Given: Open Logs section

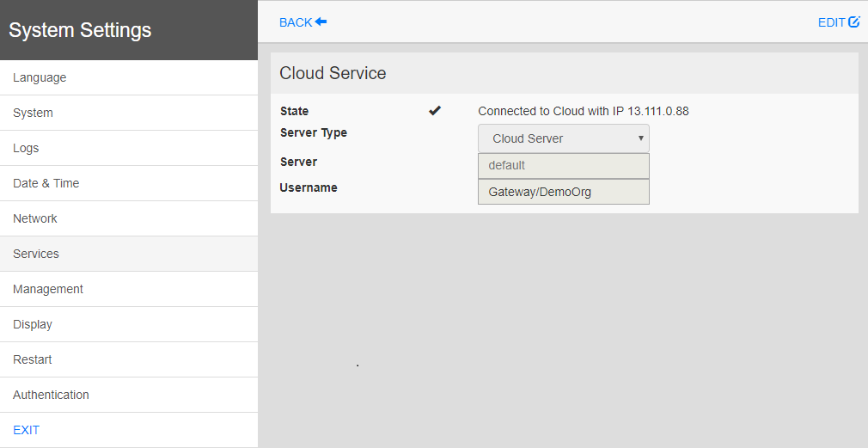Looking at the screenshot, I should tap(129, 149).
